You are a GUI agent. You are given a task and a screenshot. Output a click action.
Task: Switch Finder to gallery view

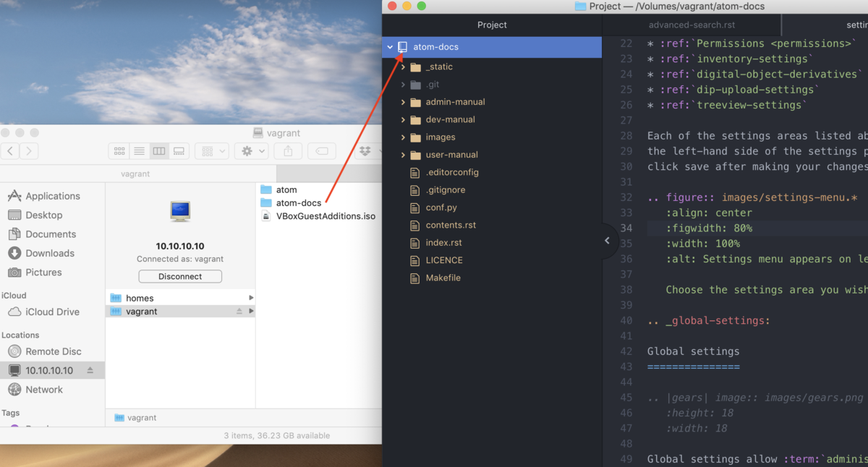(179, 151)
